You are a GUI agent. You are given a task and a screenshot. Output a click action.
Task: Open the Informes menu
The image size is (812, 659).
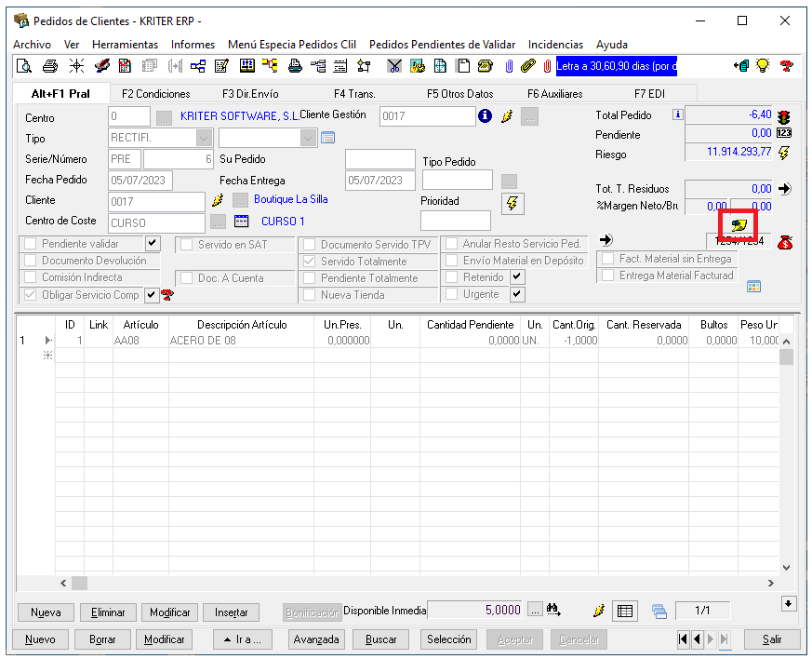[x=193, y=45]
